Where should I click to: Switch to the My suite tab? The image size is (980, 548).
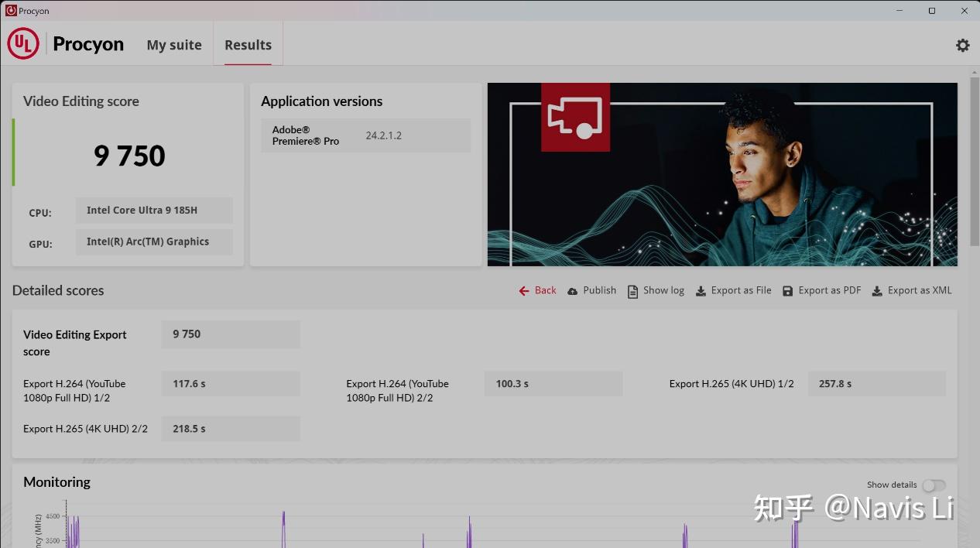click(174, 45)
